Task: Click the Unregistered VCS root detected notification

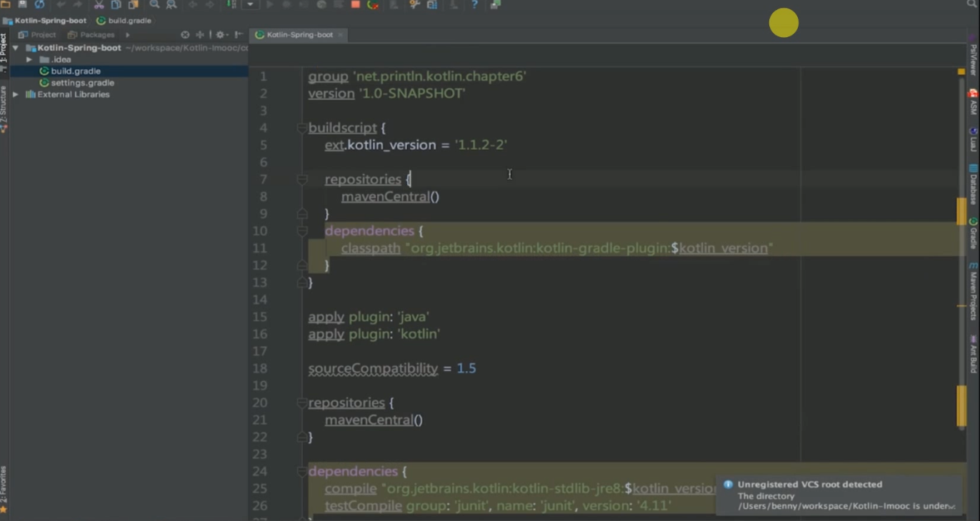Action: point(840,496)
